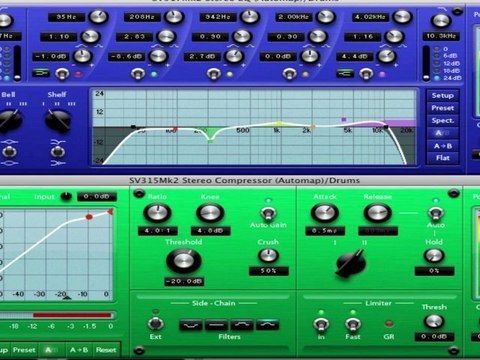Click the -20.0dB threshold value field
The image size is (480, 360).
[x=184, y=281]
